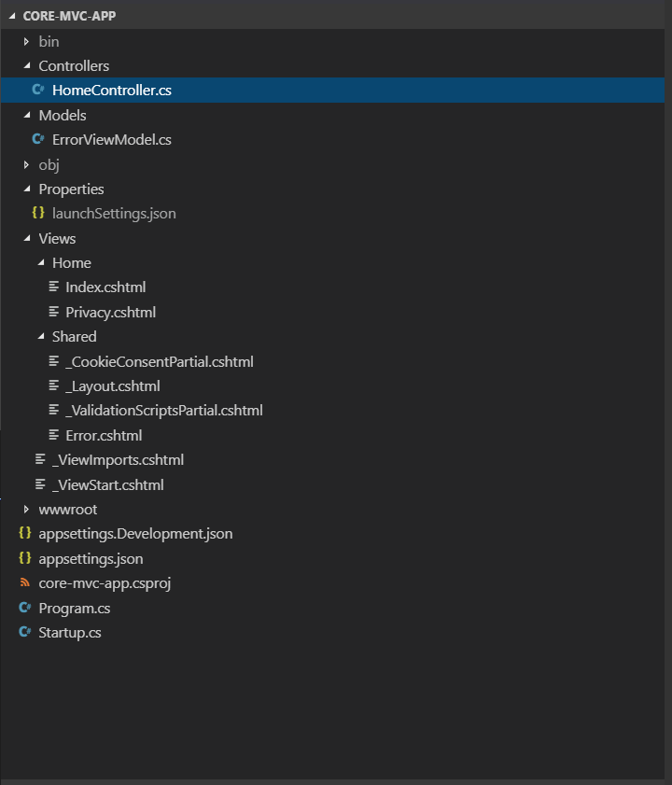Click the C# icon beside HomeController.cs

tap(38, 91)
